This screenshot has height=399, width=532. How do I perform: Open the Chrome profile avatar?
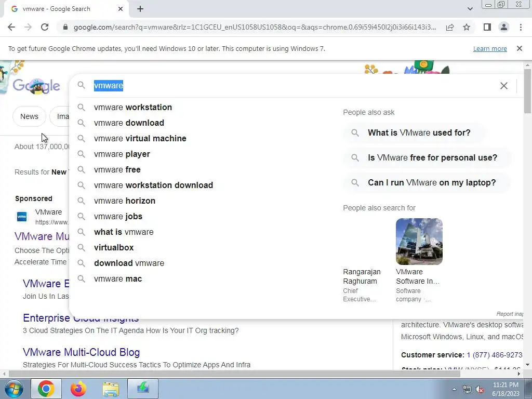(504, 27)
